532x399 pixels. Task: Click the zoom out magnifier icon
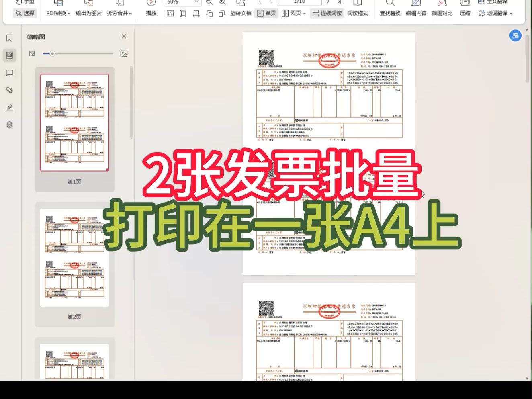pyautogui.click(x=209, y=2)
